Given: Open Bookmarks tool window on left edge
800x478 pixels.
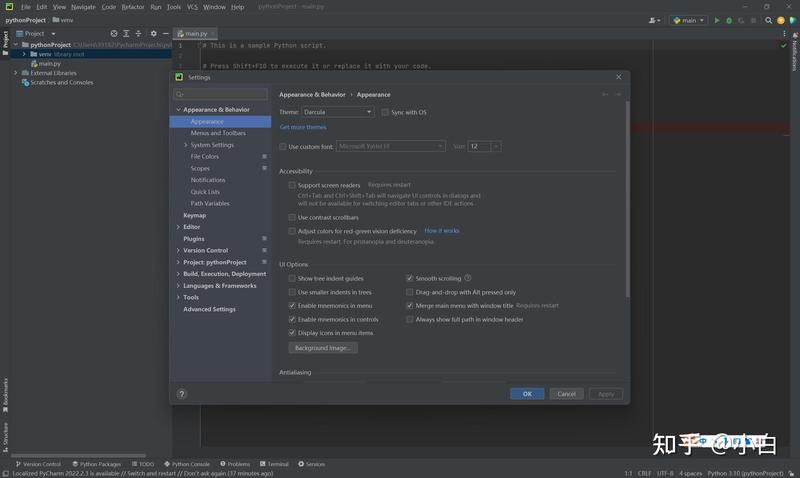Looking at the screenshot, I should tap(6, 395).
